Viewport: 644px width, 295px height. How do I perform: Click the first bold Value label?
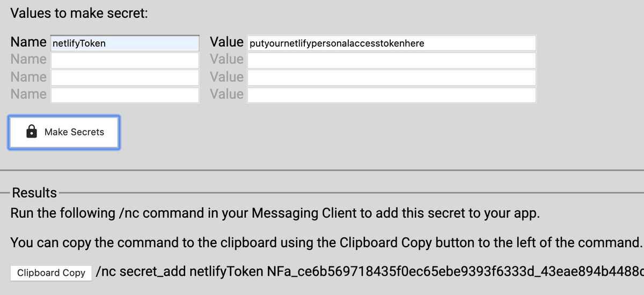(x=226, y=42)
